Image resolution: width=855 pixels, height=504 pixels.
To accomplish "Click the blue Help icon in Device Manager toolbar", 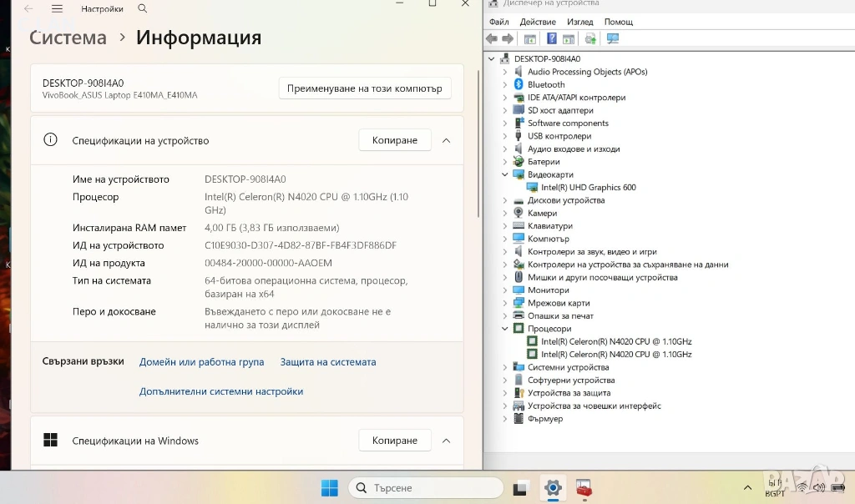I will [x=552, y=38].
